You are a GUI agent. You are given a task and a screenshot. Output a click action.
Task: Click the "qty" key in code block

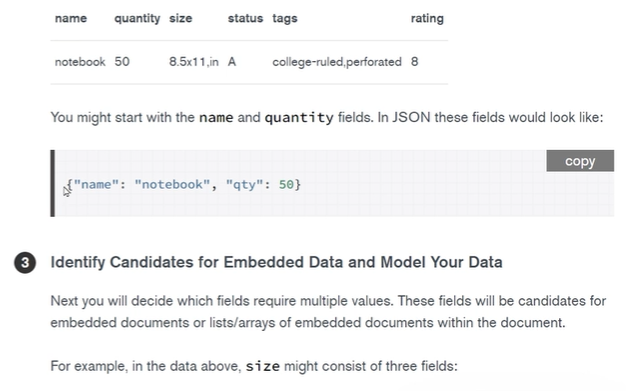245,185
